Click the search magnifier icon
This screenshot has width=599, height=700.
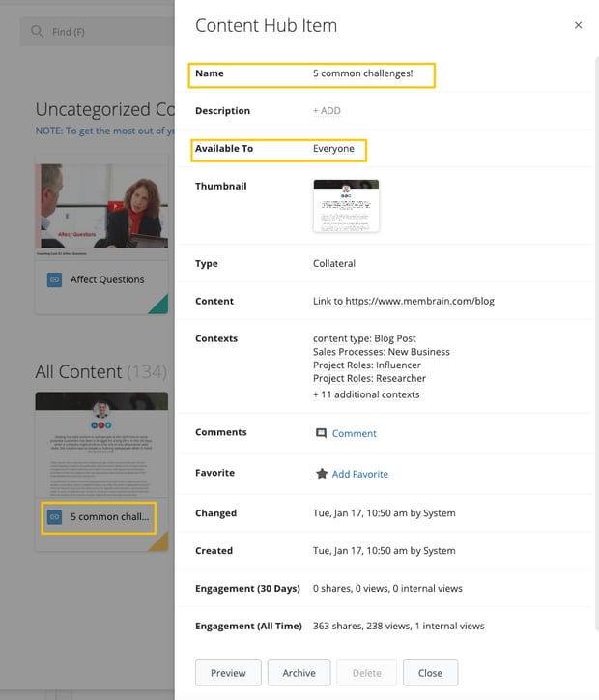[x=38, y=32]
